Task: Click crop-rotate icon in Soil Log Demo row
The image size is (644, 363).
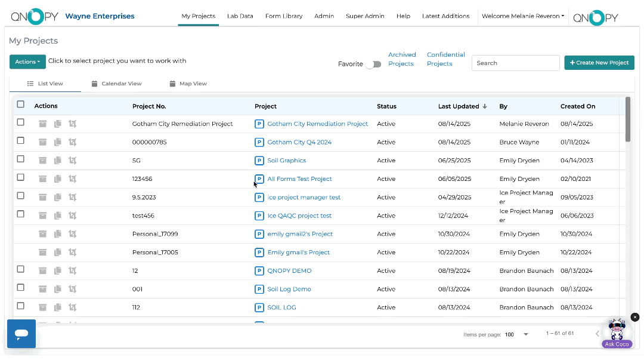Action: 73,289
